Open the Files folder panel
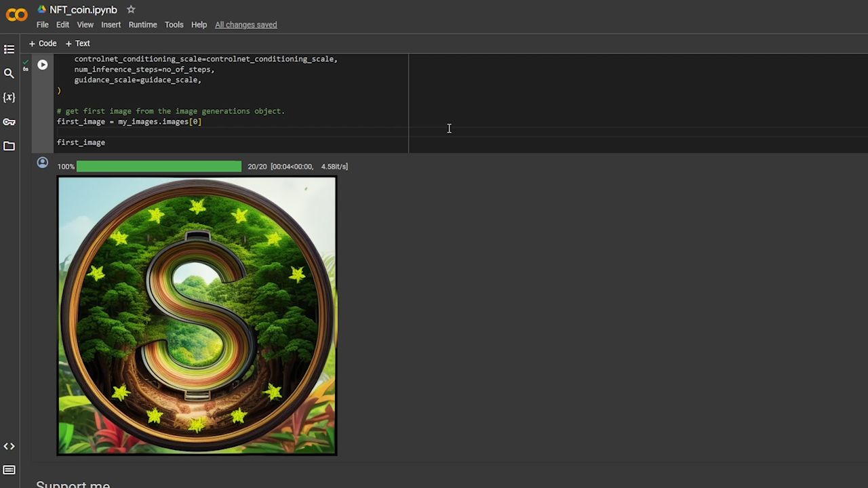 click(9, 146)
